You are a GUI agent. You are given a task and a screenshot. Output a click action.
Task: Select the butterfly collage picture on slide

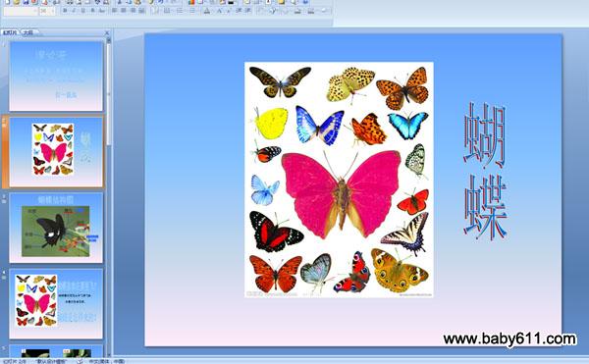(339, 180)
